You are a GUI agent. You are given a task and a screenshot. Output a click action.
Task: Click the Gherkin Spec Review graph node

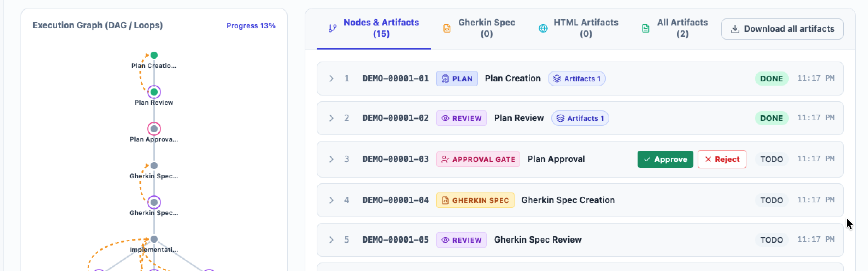click(x=154, y=202)
